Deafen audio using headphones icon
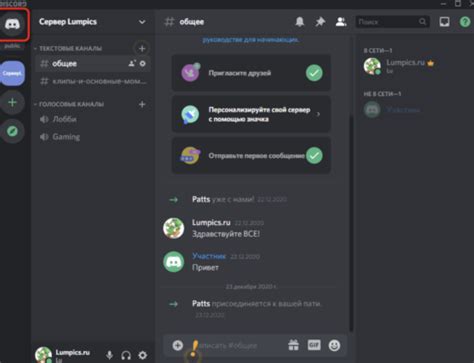 [126, 355]
